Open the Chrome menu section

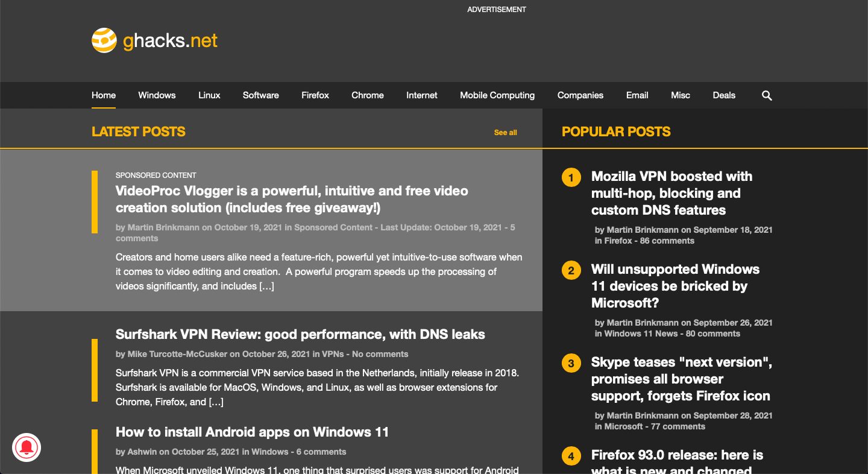(x=368, y=95)
